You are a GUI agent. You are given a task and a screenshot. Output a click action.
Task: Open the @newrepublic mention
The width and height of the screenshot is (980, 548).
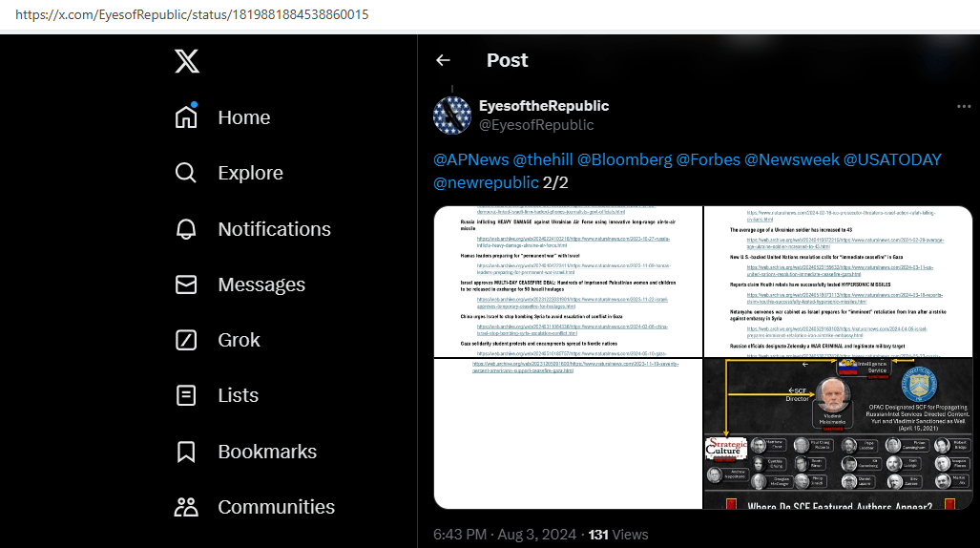pyautogui.click(x=486, y=182)
